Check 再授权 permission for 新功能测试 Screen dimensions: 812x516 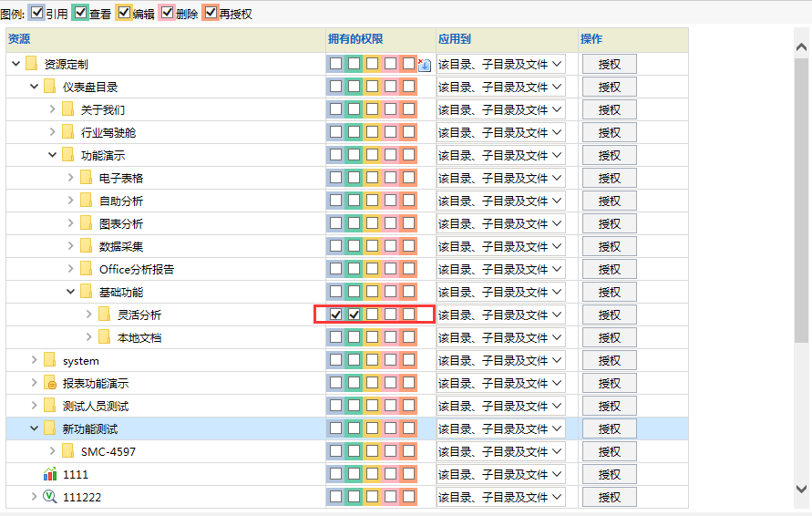(408, 428)
